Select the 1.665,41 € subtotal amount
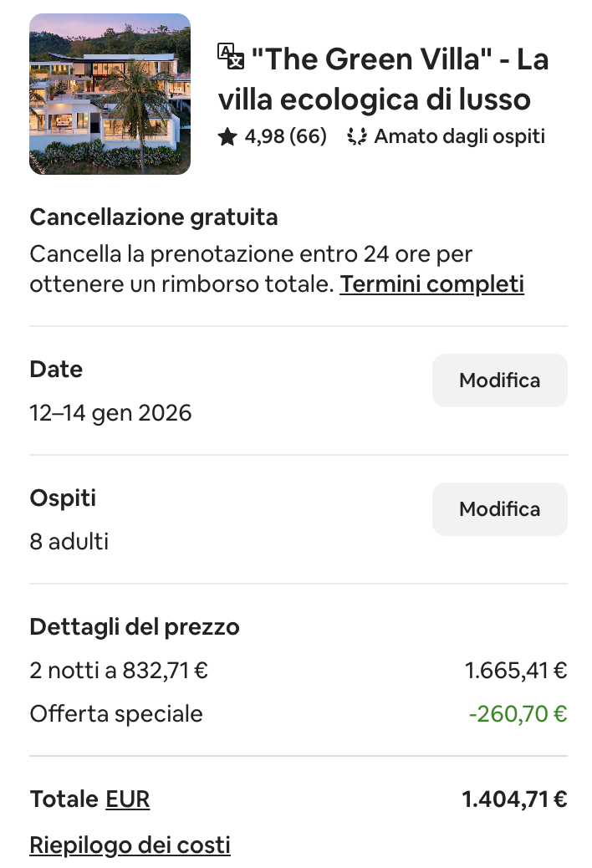Screen dimensions: 592x868 (515, 670)
